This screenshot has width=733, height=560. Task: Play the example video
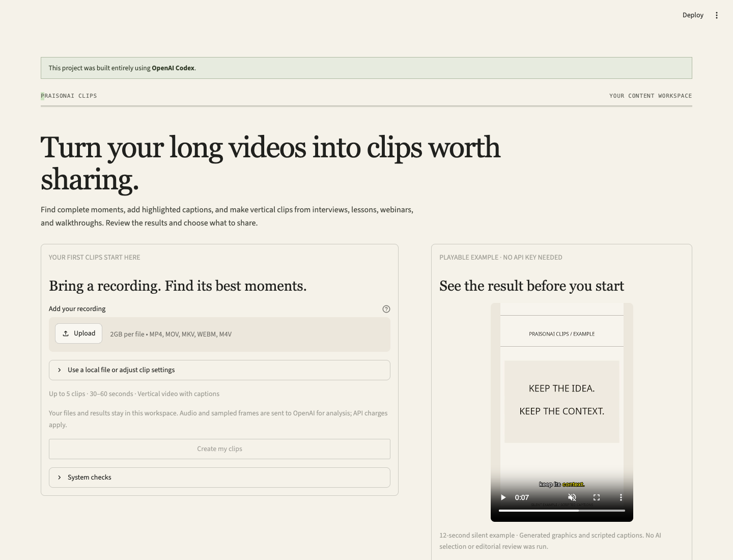coord(503,497)
